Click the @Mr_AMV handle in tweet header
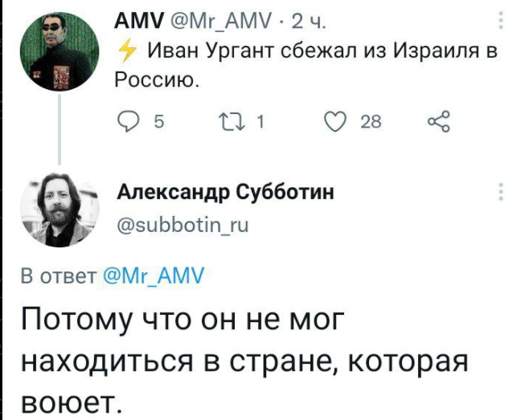The height and width of the screenshot is (420, 525). click(x=221, y=22)
